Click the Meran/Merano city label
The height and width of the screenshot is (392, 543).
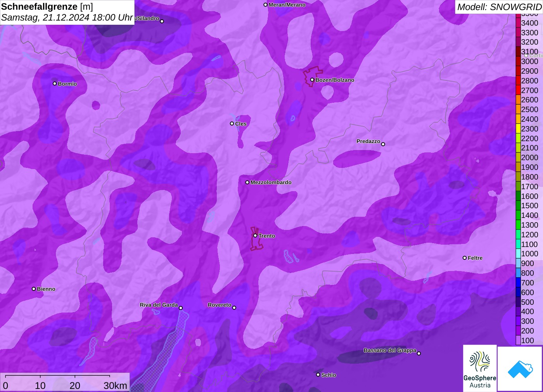287,5
